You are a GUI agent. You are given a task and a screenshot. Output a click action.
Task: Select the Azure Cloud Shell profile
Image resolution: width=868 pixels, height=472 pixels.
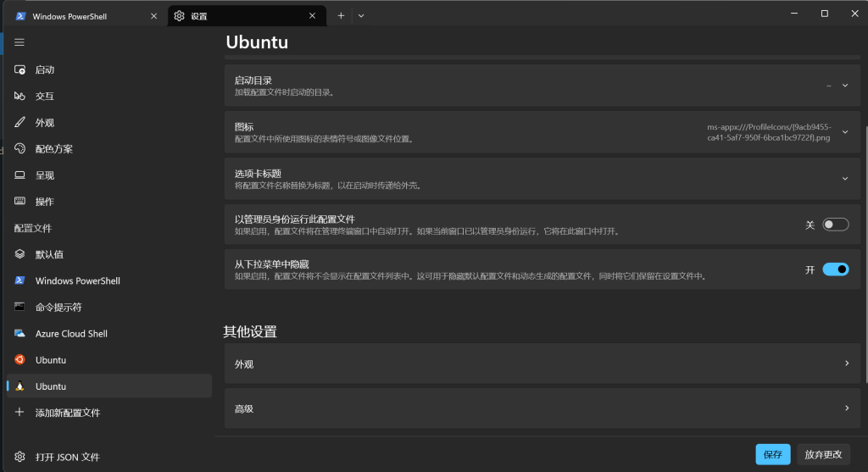[71, 334]
